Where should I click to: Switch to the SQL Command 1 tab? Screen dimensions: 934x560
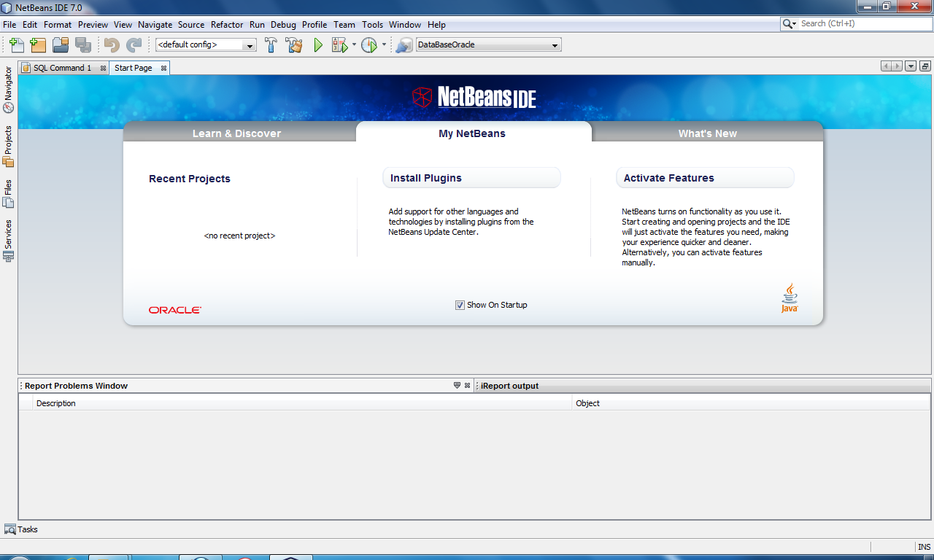click(x=62, y=67)
